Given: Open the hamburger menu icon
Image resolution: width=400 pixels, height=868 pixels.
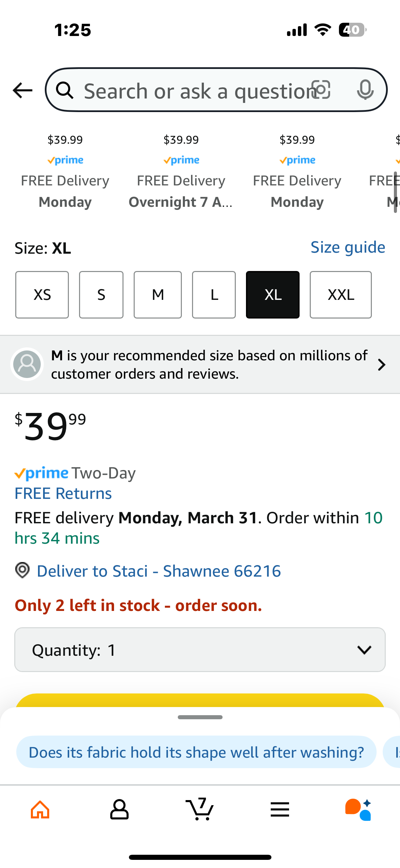Looking at the screenshot, I should 280,810.
